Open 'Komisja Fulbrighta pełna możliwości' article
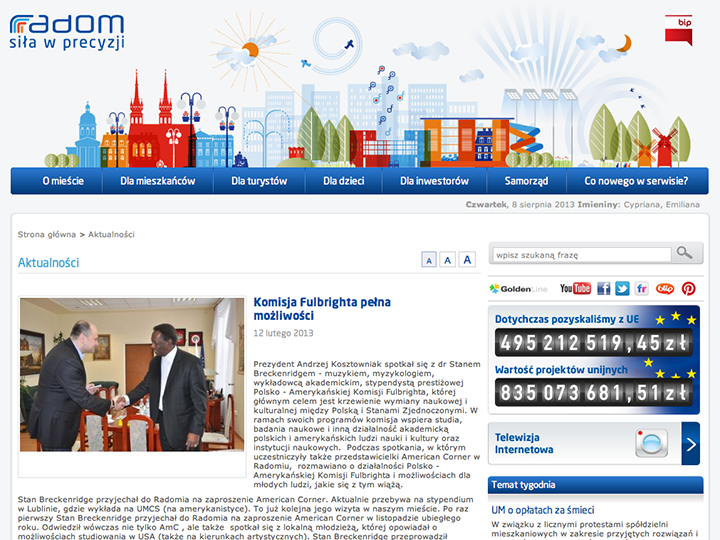This screenshot has width=720, height=540. (321, 308)
